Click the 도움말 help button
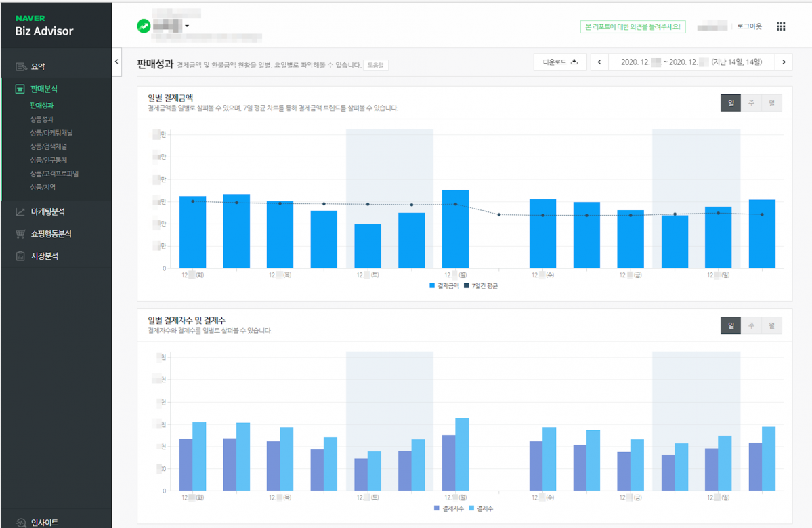Image resolution: width=812 pixels, height=528 pixels. [x=377, y=65]
